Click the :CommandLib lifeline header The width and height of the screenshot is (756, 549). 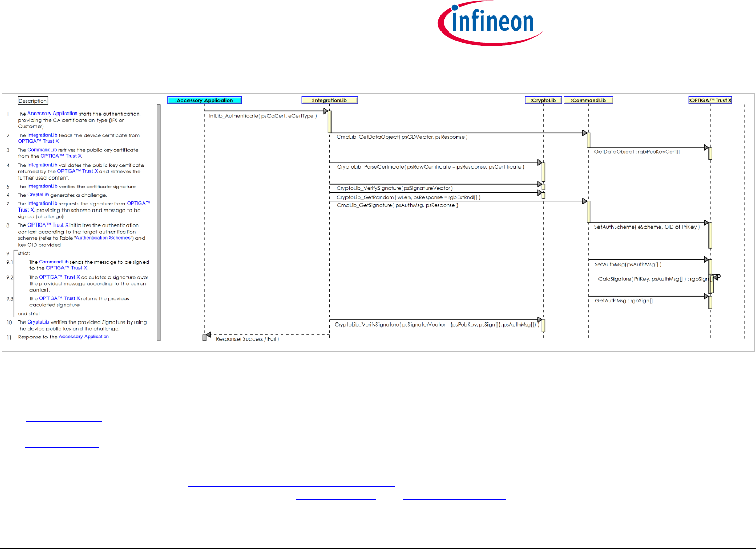[x=588, y=100]
